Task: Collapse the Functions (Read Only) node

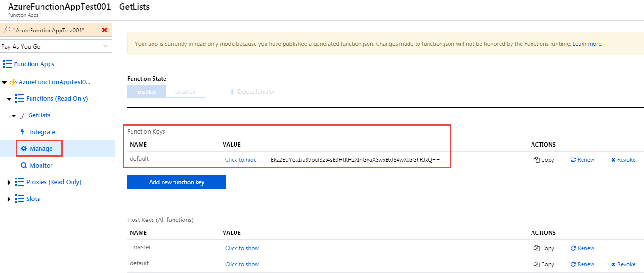Action: (9, 99)
